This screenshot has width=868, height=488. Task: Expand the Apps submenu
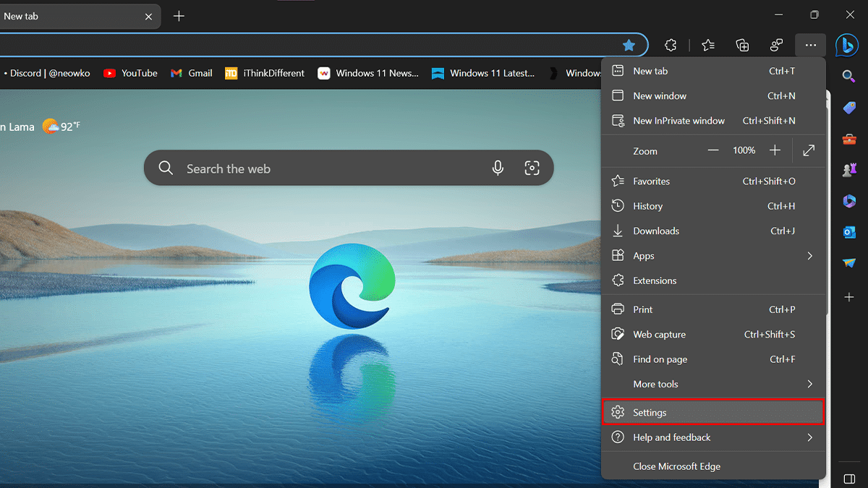713,256
